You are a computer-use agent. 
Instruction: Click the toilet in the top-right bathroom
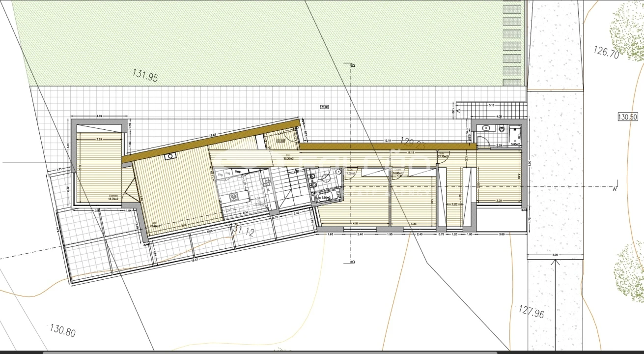[x=501, y=129]
